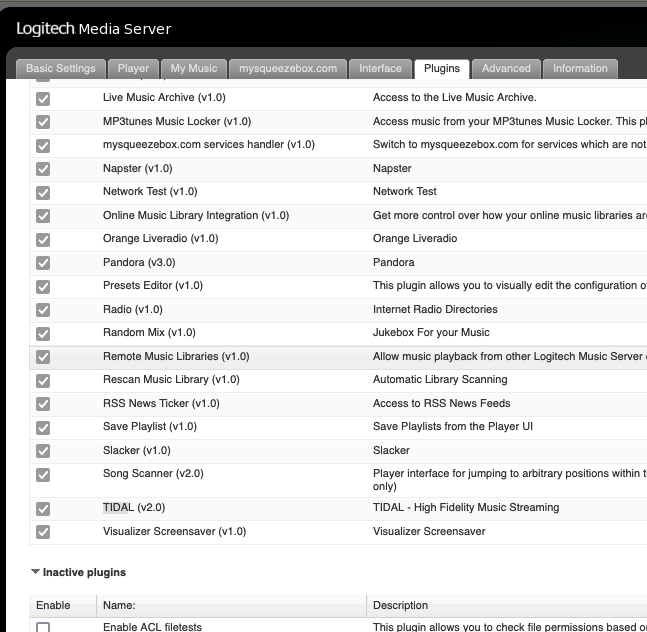Uncheck the Live Music Archive plugin
The image size is (647, 632).
[43, 99]
